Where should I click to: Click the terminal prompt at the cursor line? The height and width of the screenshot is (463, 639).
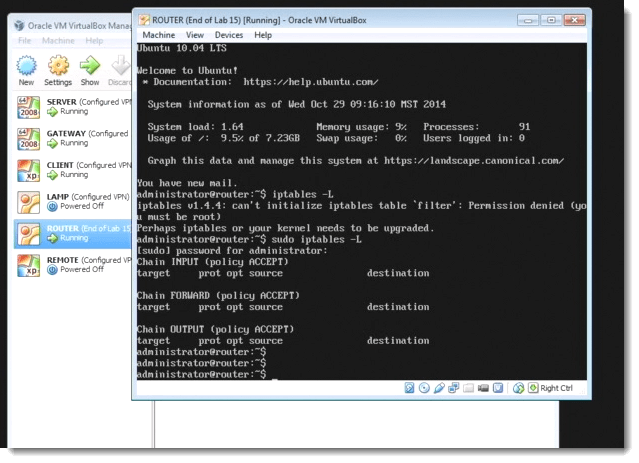coord(202,374)
